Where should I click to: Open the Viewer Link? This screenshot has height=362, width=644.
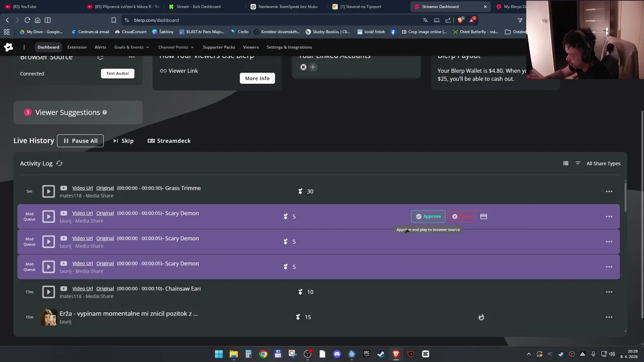click(179, 71)
